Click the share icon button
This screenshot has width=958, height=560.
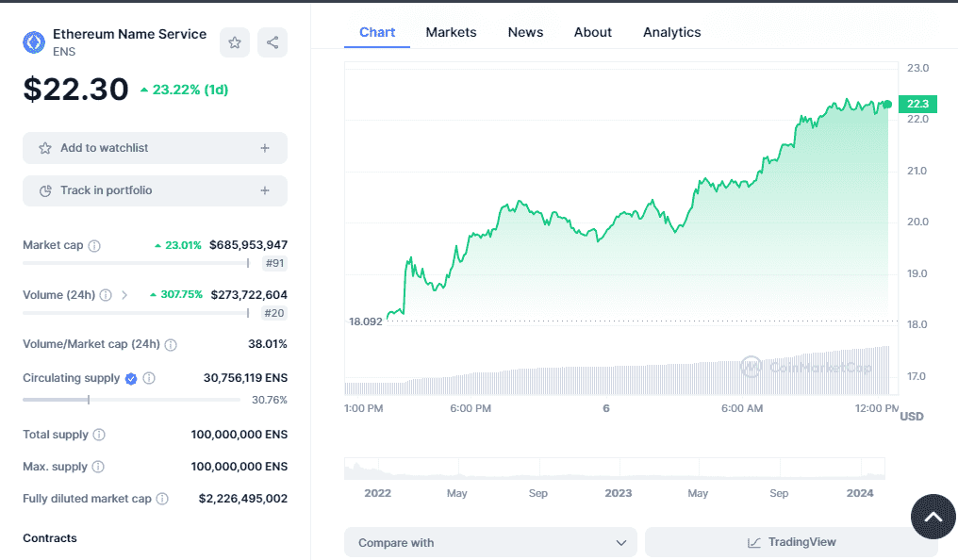click(x=273, y=42)
